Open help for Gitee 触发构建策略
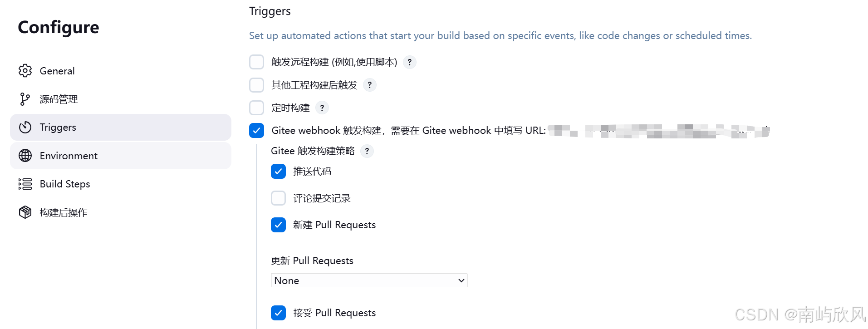Image resolution: width=868 pixels, height=329 pixels. point(367,151)
